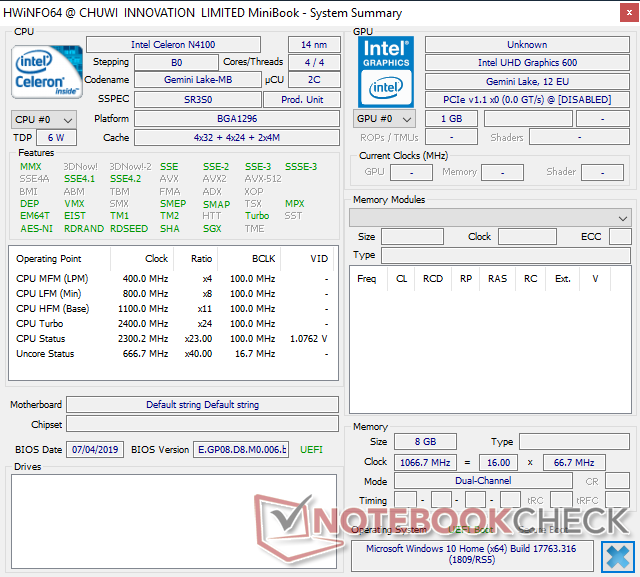The width and height of the screenshot is (640, 577).
Task: Open the GPU #0 selector dropdown
Action: point(384,119)
